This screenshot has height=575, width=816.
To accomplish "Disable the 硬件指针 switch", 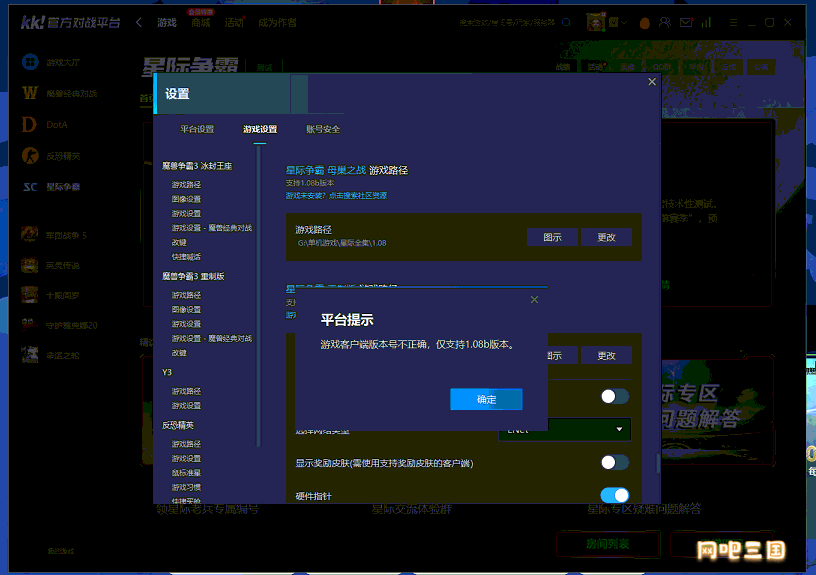I will [x=615, y=495].
